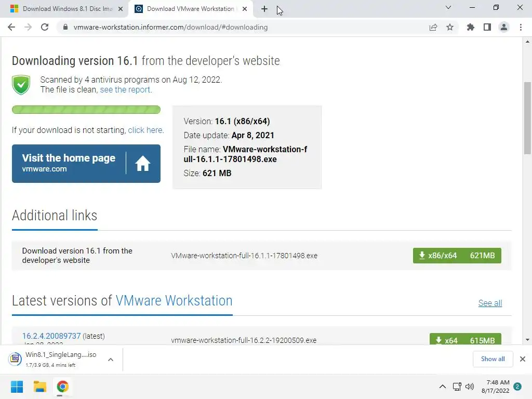Open the Chrome Extensions puzzle icon
Screen dimensions: 532x399
pos(471,27)
